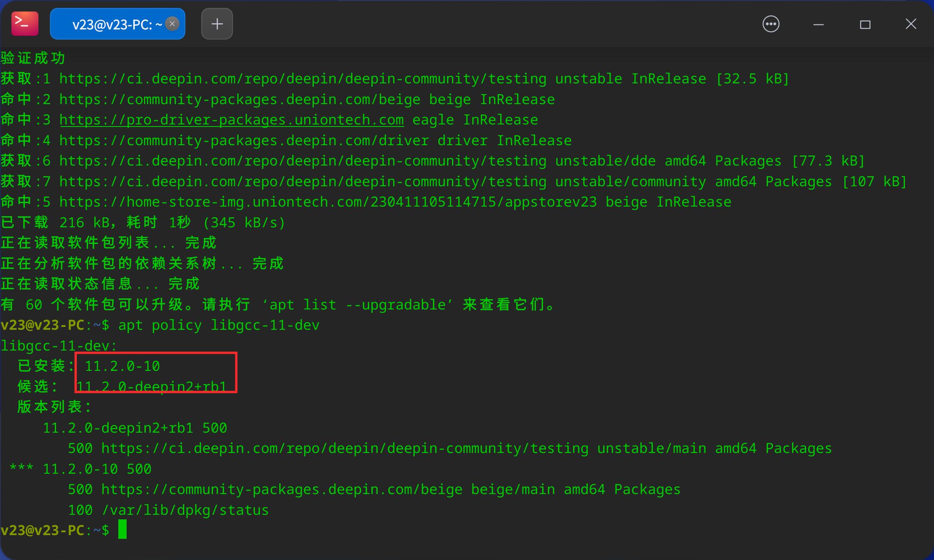Click the 验证成功 status line
This screenshot has width=934, height=560.
coord(32,58)
